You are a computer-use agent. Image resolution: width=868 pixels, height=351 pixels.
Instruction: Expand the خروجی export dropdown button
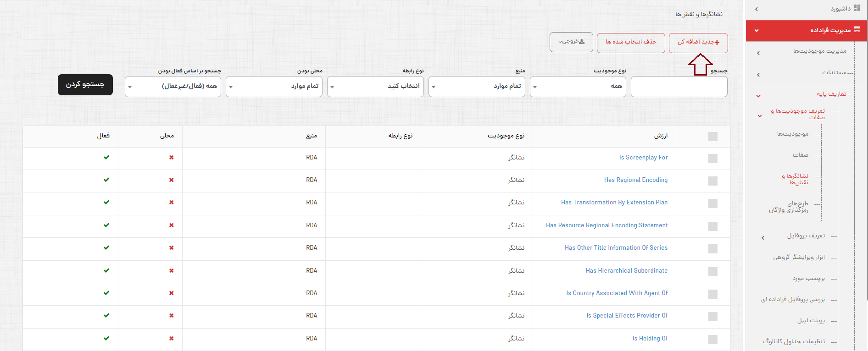tap(571, 42)
